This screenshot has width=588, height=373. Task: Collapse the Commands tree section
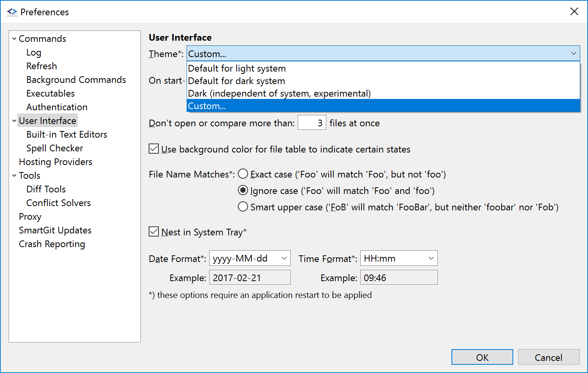point(14,38)
